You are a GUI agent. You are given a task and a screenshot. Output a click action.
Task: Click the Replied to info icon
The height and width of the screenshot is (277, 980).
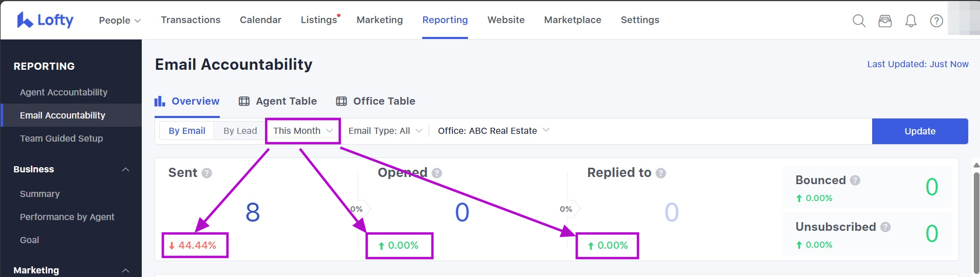point(661,173)
